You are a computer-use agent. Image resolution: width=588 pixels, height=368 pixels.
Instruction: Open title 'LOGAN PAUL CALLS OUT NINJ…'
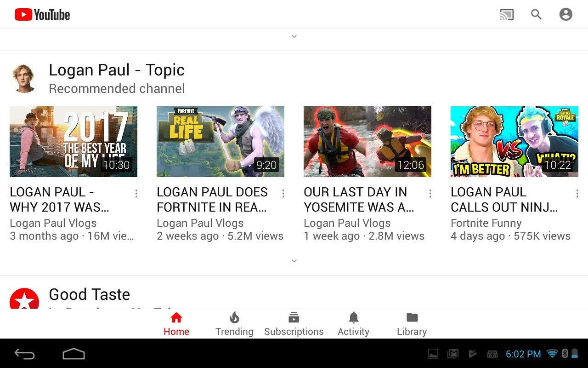pos(504,200)
